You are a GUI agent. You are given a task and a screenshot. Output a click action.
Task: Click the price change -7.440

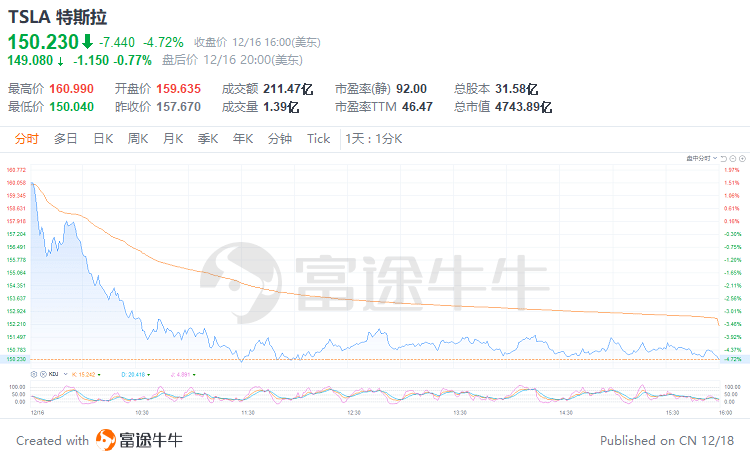[117, 43]
